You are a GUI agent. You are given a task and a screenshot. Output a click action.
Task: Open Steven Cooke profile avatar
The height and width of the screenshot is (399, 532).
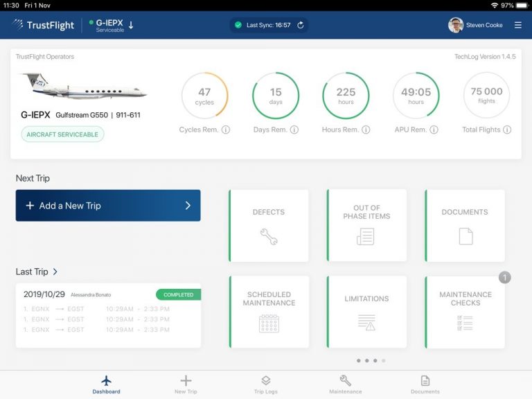click(456, 25)
